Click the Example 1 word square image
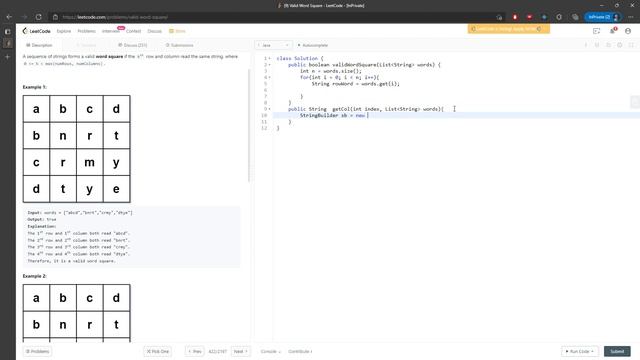This screenshot has width=640, height=360. click(77, 149)
